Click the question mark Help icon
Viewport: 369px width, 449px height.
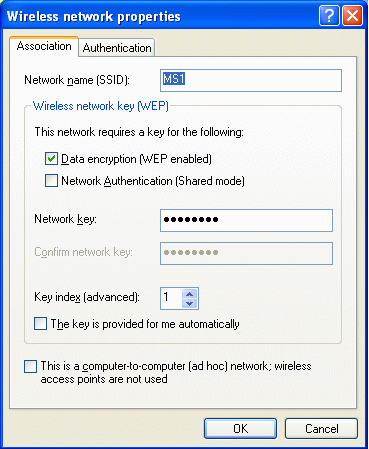329,16
